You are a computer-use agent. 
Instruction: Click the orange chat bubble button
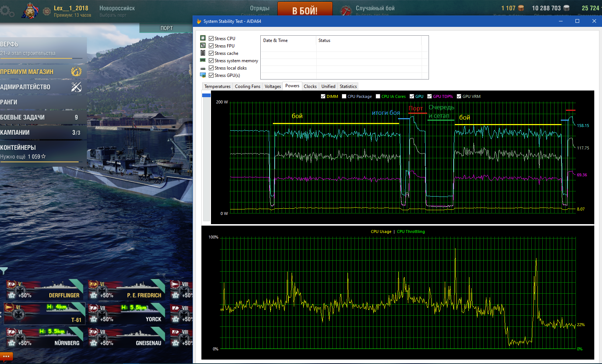(6, 356)
